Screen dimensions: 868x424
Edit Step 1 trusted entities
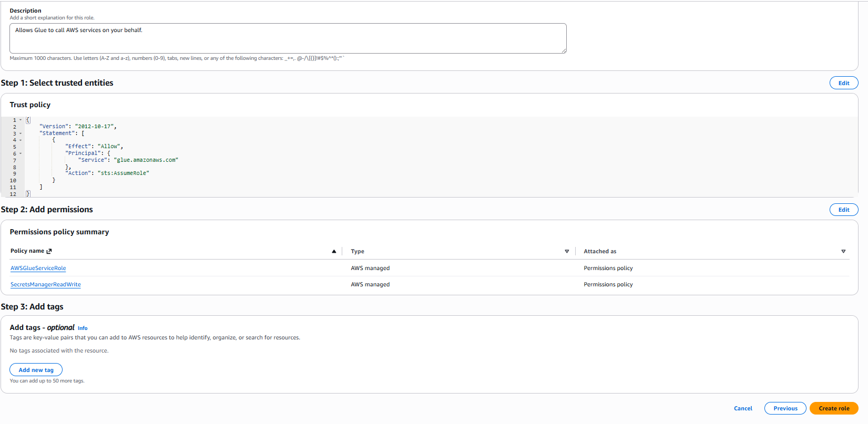844,83
